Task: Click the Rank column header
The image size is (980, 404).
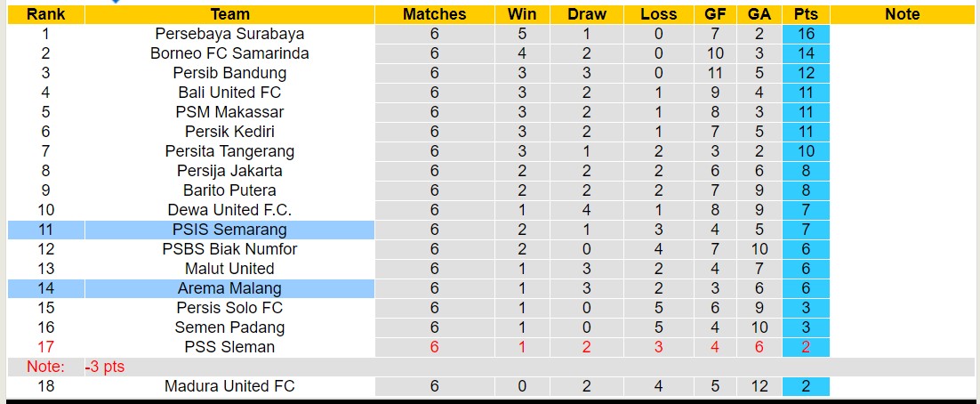Action: point(44,14)
